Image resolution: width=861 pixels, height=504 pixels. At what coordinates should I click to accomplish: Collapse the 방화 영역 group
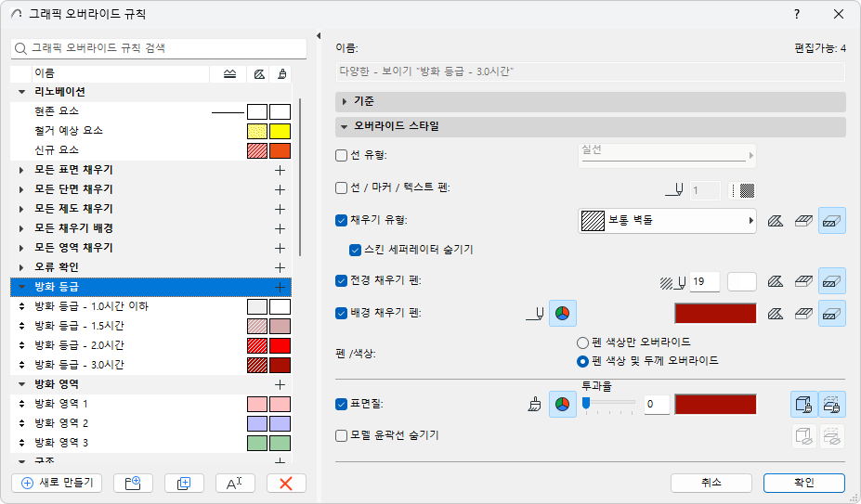point(22,384)
